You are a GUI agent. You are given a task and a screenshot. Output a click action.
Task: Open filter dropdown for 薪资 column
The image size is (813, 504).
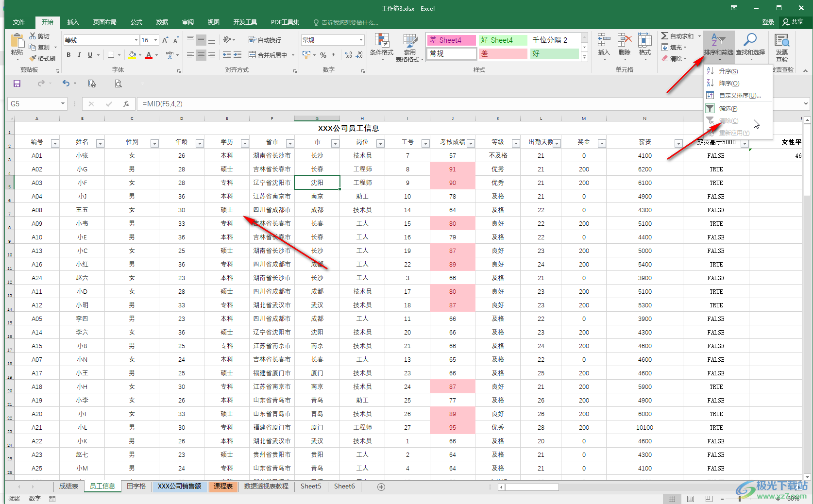(678, 143)
